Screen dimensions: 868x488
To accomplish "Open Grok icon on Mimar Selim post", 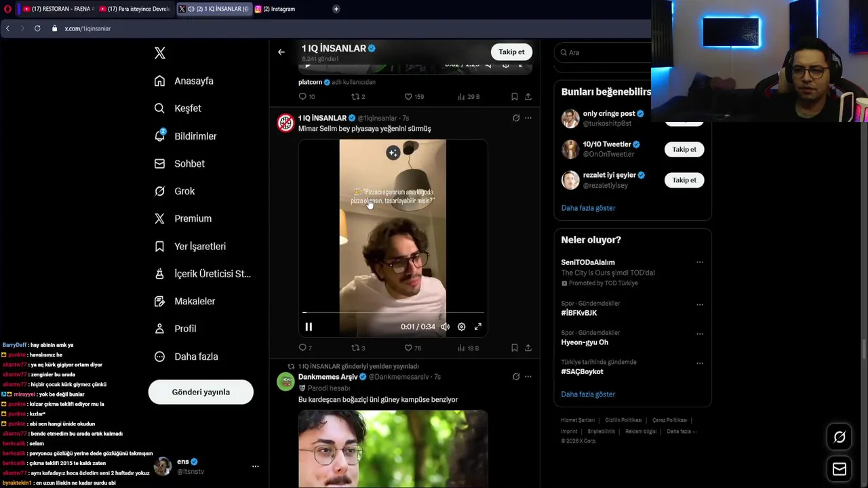I will tap(516, 118).
